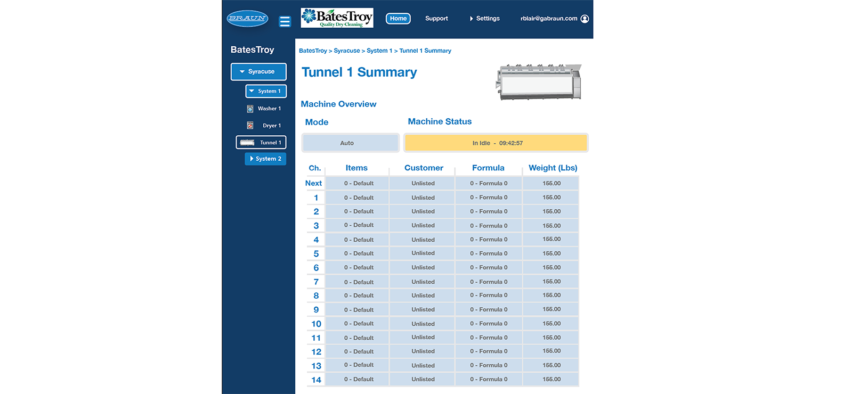Select chamber 2 row number
The height and width of the screenshot is (394, 868).
[316, 211]
